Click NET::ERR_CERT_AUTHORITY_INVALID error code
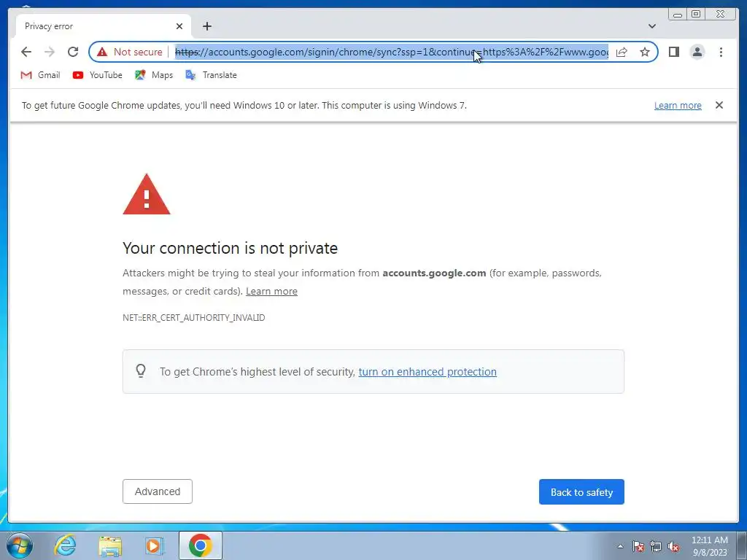Screen dimensions: 747x560 [x=194, y=318]
